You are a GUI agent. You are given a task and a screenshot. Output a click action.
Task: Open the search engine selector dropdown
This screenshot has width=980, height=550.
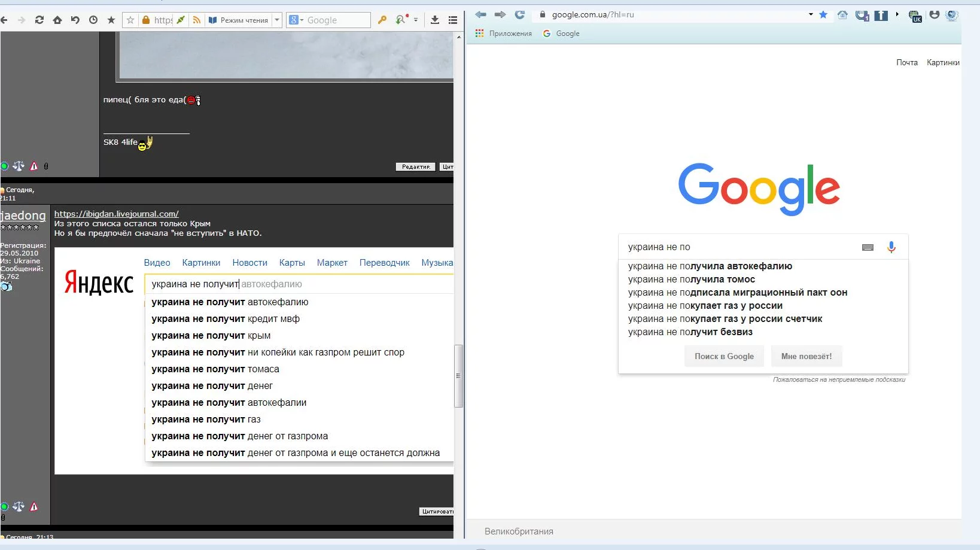[x=297, y=20]
